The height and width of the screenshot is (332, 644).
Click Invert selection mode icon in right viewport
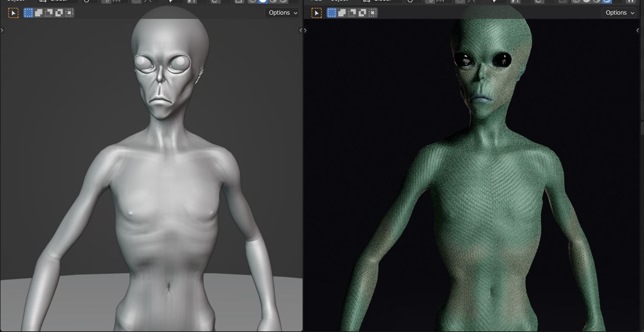click(362, 13)
